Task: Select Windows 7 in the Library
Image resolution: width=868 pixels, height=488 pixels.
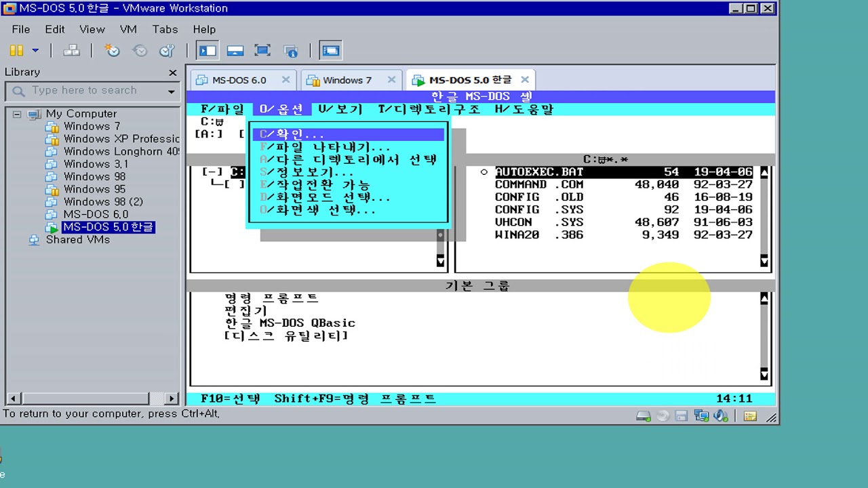Action: click(x=92, y=126)
